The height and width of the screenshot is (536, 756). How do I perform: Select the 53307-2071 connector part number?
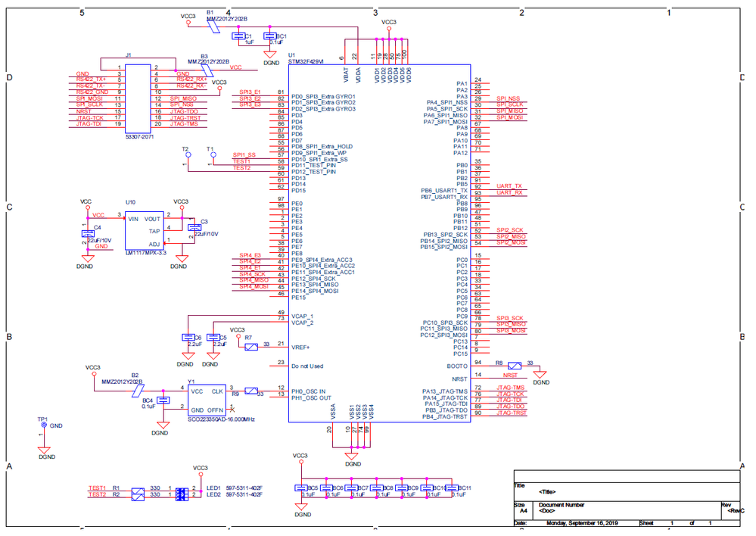(140, 136)
